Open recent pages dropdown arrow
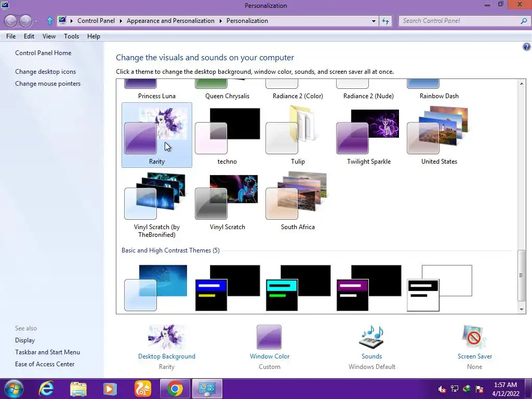 (x=36, y=21)
